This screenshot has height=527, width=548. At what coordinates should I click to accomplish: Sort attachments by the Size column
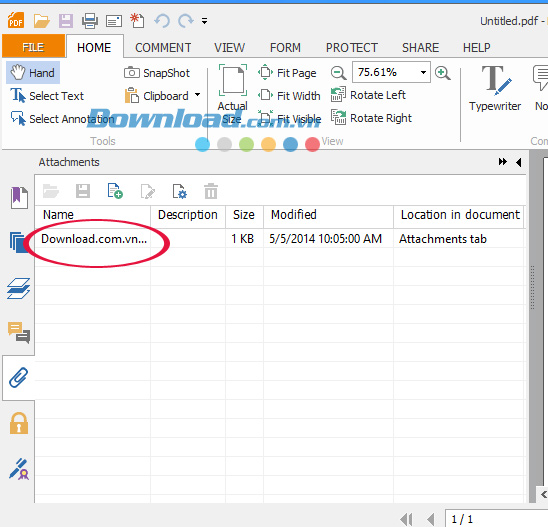pos(244,215)
